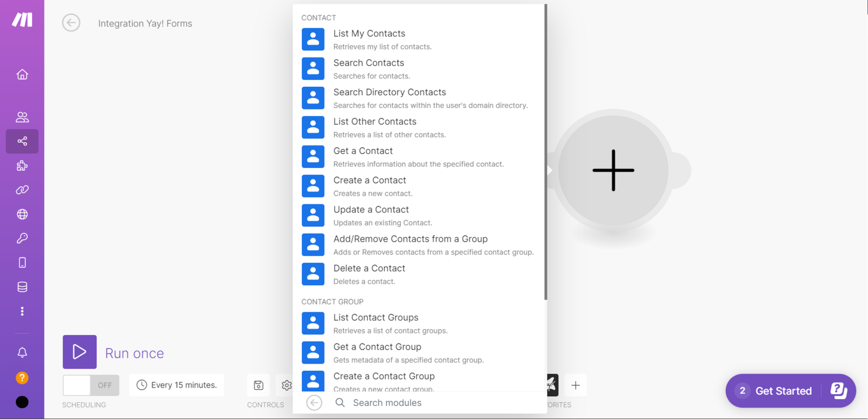Go to Connections link icon
This screenshot has height=419, width=868.
click(x=22, y=190)
